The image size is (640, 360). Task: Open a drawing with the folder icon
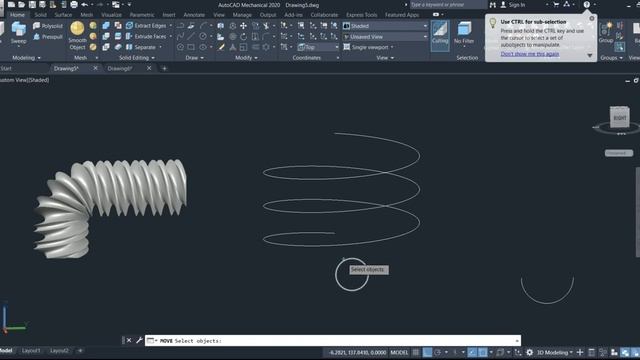coord(22,4)
